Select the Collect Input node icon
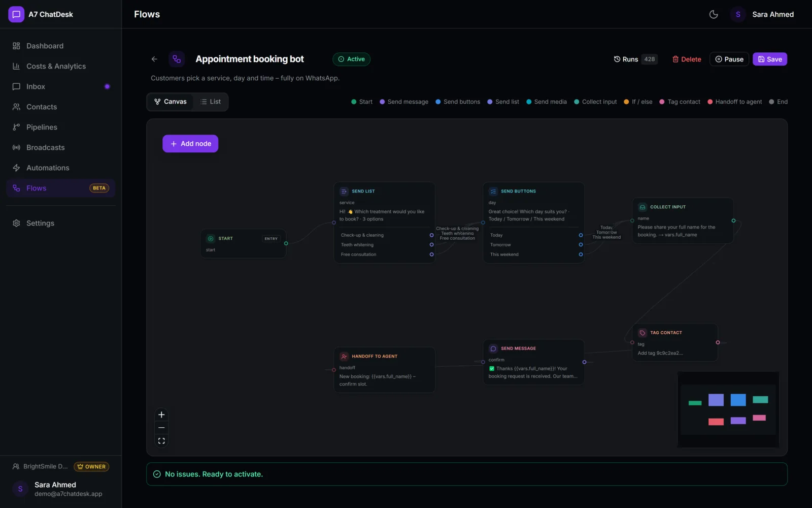The image size is (812, 508). (642, 207)
